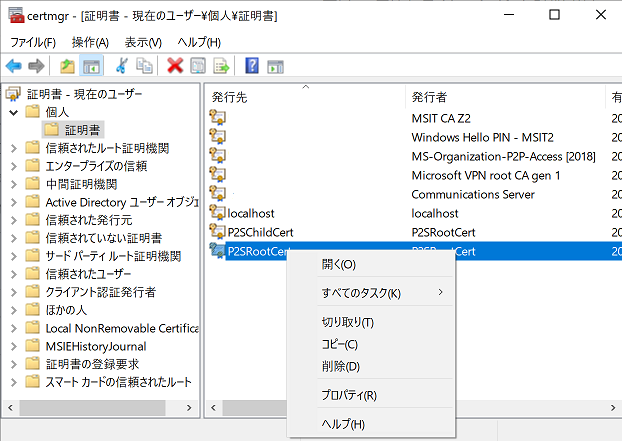This screenshot has height=441, width=622.
Task: Open the ヘルプ(H) menu bar item
Action: (199, 42)
